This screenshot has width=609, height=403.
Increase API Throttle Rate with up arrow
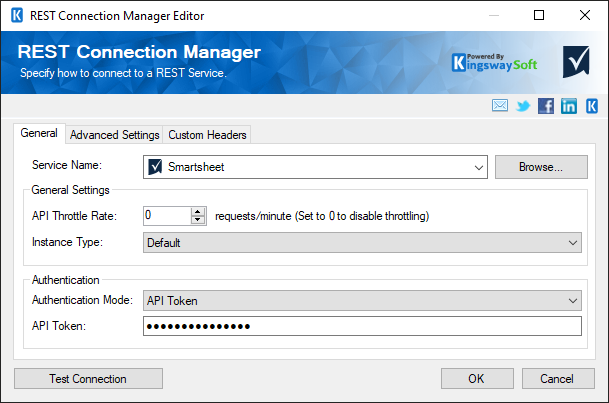pos(198,212)
